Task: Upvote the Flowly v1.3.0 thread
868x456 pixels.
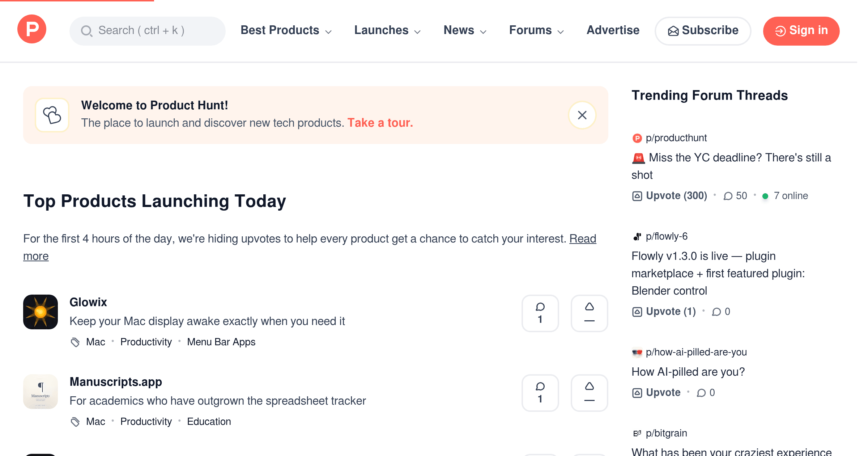Action: (x=664, y=312)
